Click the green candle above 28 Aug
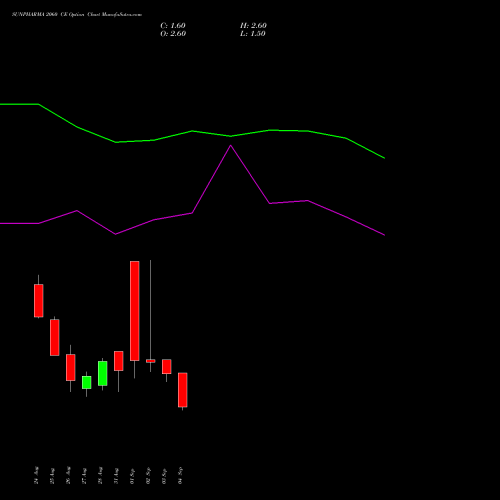This screenshot has height=500, width=500. [x=103, y=373]
